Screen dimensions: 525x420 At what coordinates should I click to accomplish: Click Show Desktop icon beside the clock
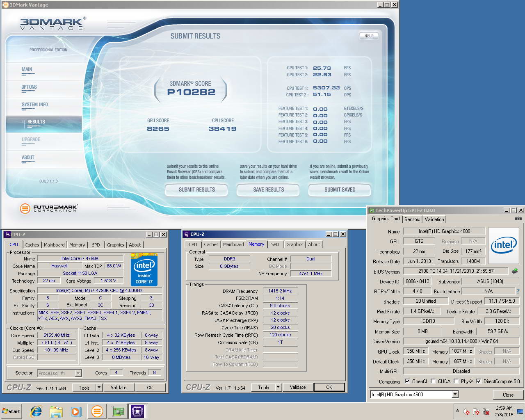click(520, 411)
